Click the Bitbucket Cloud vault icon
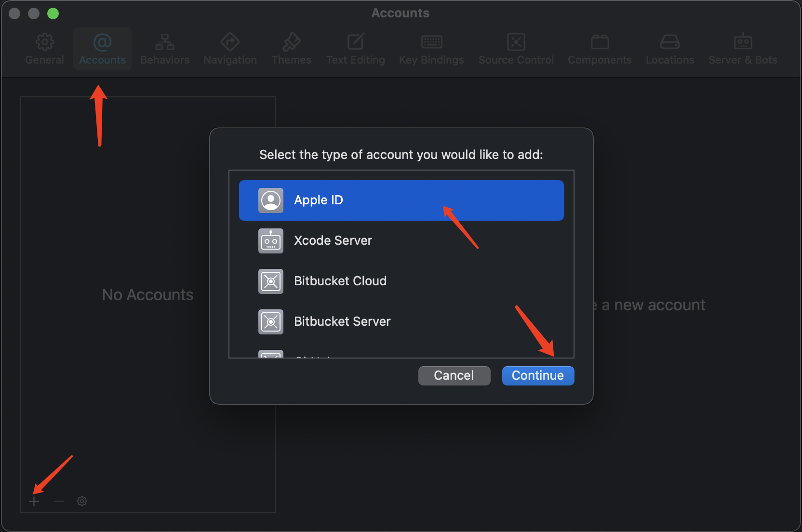Image resolution: width=802 pixels, height=532 pixels. click(x=271, y=281)
